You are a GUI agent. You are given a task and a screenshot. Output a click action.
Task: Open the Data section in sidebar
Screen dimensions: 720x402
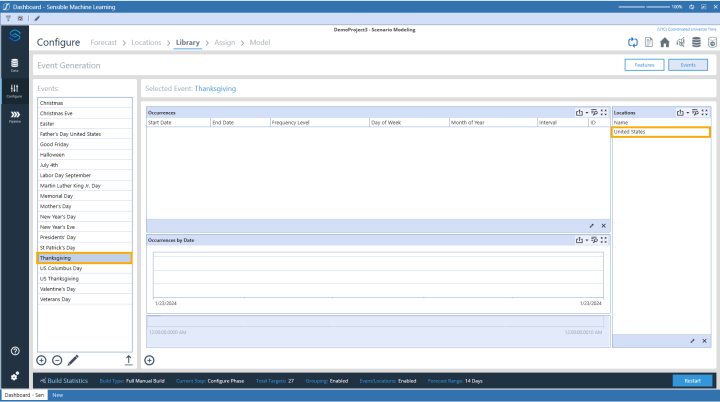click(x=15, y=65)
